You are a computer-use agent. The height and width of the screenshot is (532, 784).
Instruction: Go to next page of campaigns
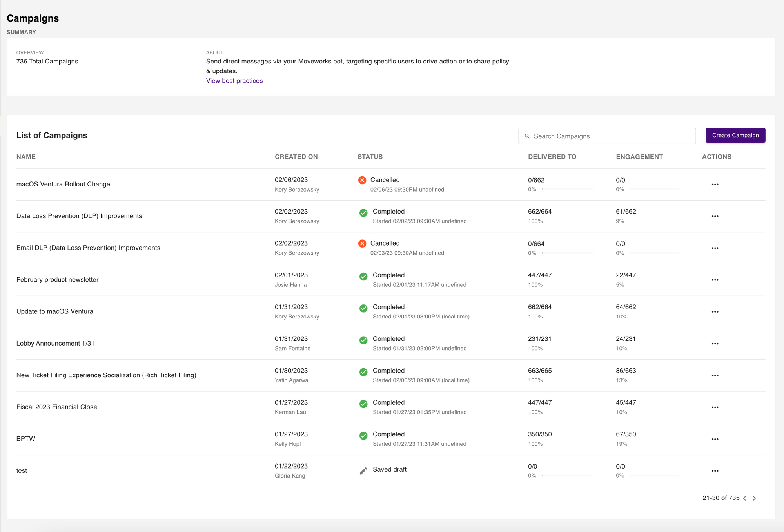[754, 498]
